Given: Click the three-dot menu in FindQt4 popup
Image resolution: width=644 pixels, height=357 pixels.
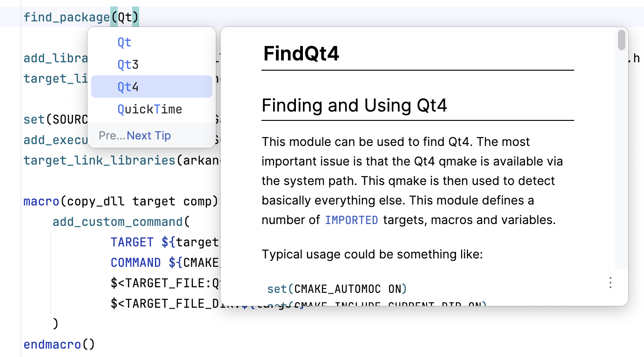Looking at the screenshot, I should pyautogui.click(x=610, y=283).
